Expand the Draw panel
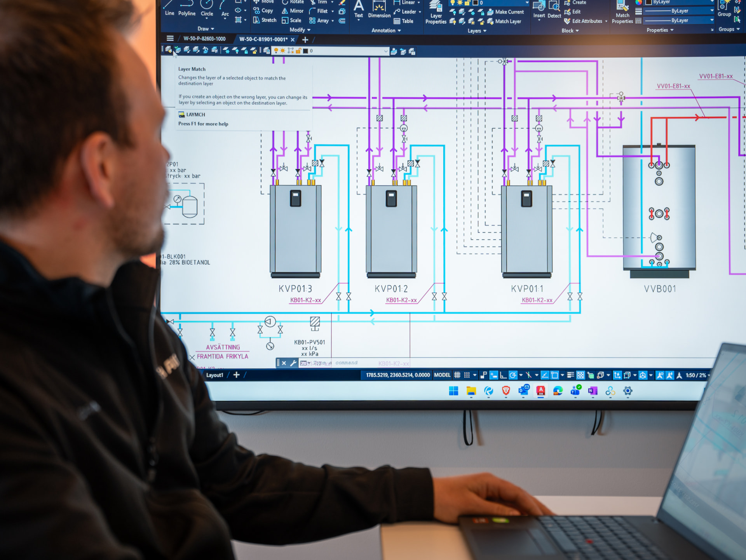 pyautogui.click(x=206, y=29)
